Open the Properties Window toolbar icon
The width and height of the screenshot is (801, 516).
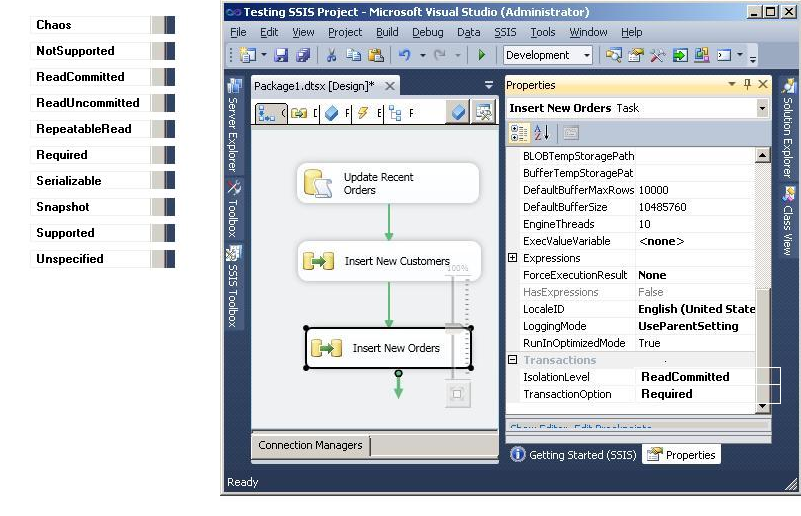[x=636, y=55]
